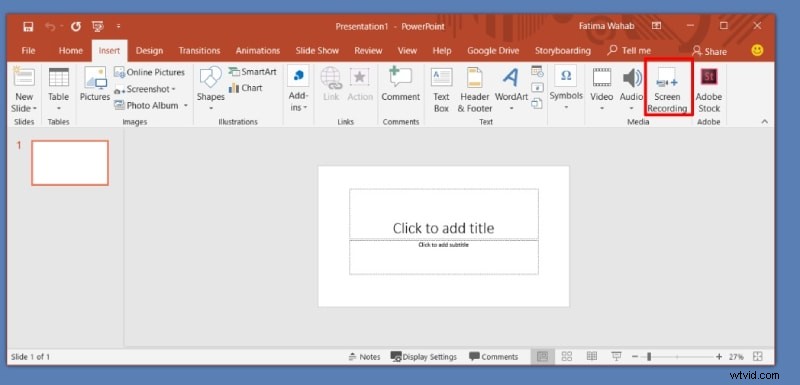Open the Screenshot dropdown

(145, 89)
